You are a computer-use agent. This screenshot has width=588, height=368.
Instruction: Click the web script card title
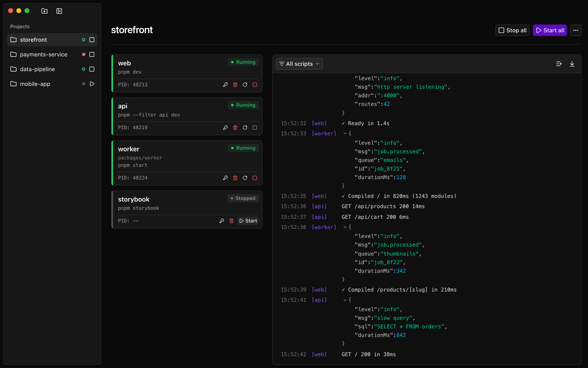(x=124, y=63)
